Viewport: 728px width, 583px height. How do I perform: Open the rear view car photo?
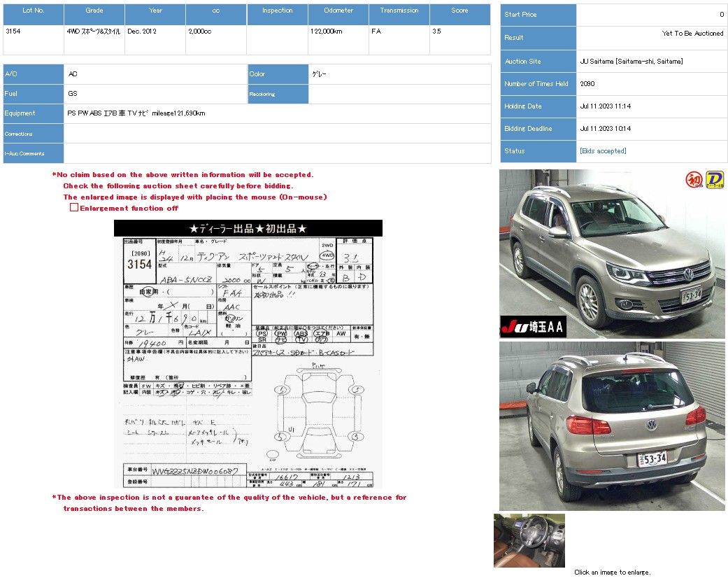[x=612, y=426]
